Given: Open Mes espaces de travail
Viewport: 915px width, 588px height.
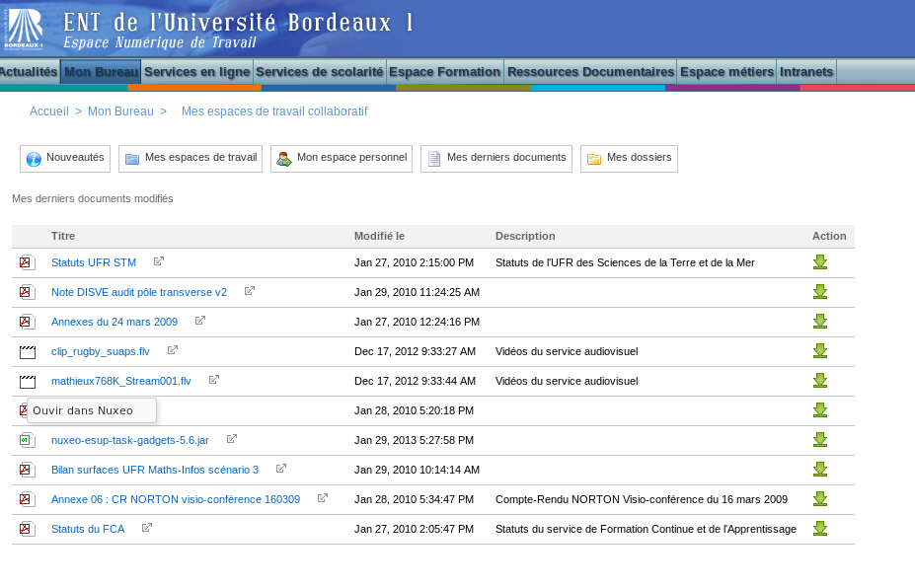Looking at the screenshot, I should coord(191,159).
